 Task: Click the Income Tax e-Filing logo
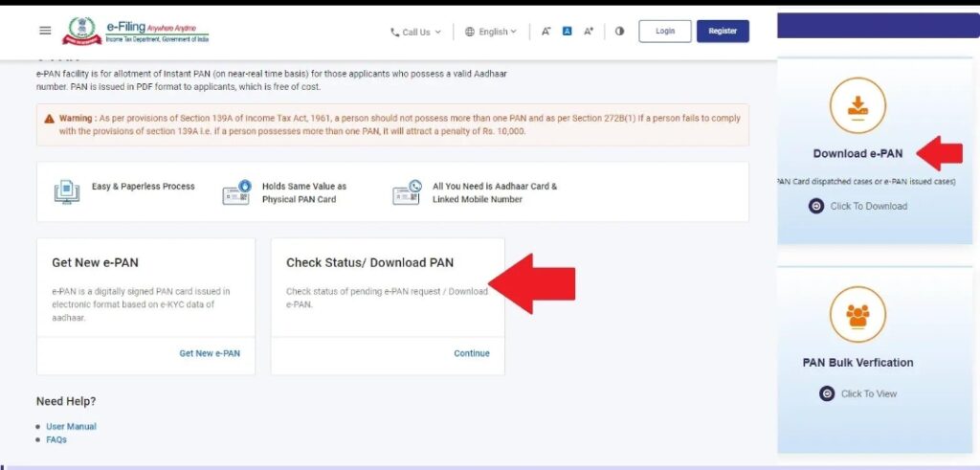point(136,32)
